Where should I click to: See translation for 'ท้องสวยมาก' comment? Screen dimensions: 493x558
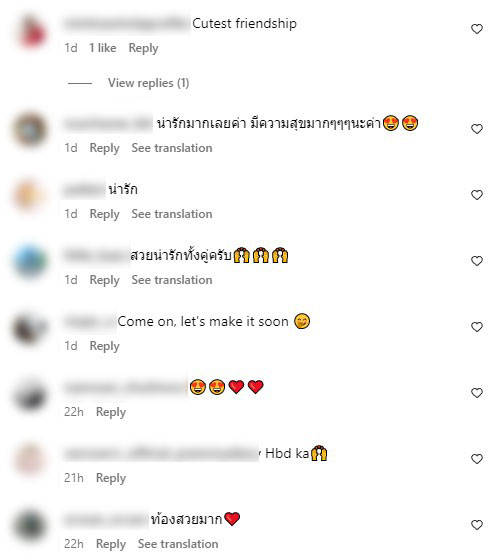click(178, 544)
